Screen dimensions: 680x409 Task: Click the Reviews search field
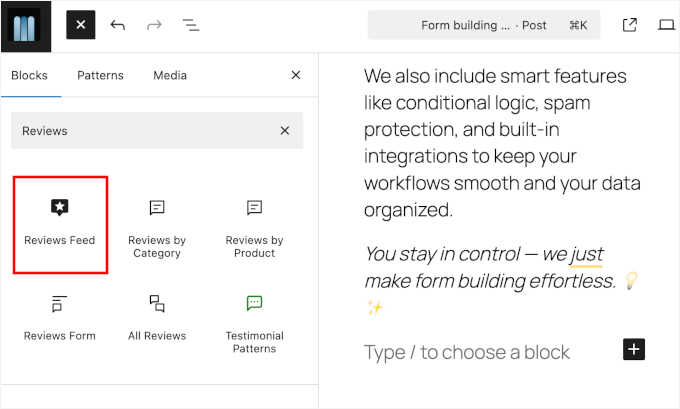[140, 131]
